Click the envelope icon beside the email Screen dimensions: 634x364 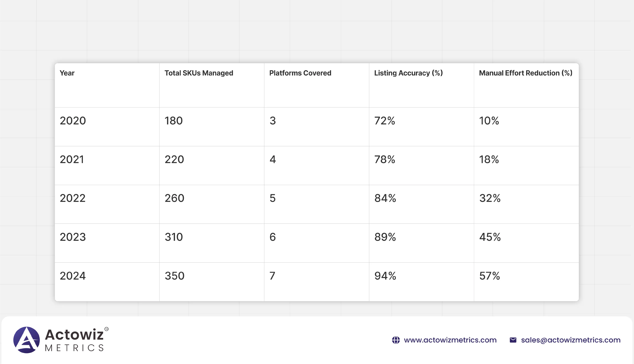pyautogui.click(x=513, y=340)
